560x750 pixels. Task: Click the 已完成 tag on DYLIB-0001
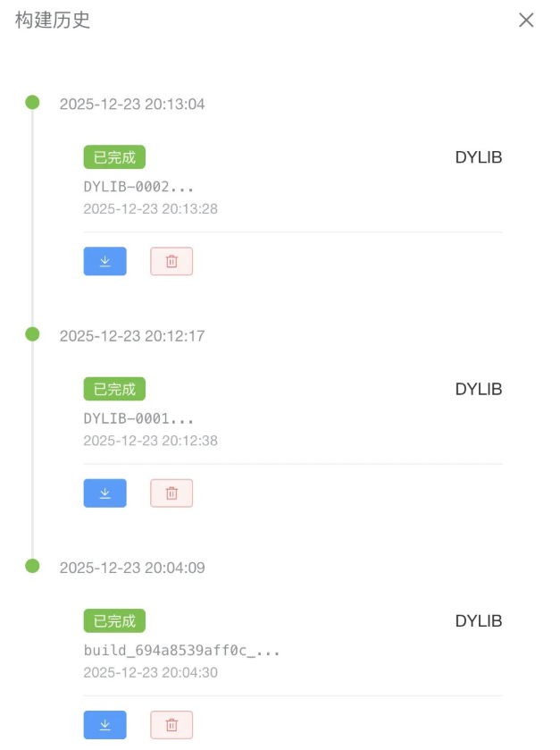(114, 389)
